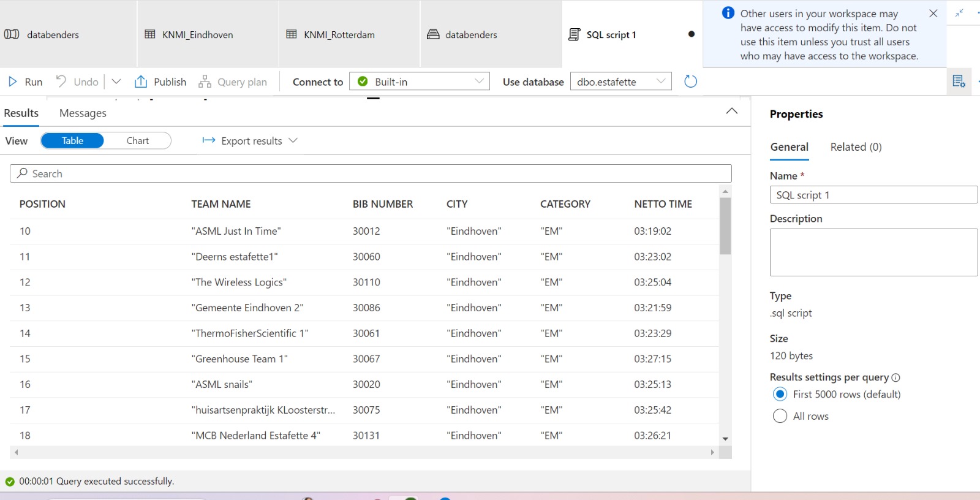Click bib number 30075
Viewport: 980px width, 500px height.
(366, 410)
